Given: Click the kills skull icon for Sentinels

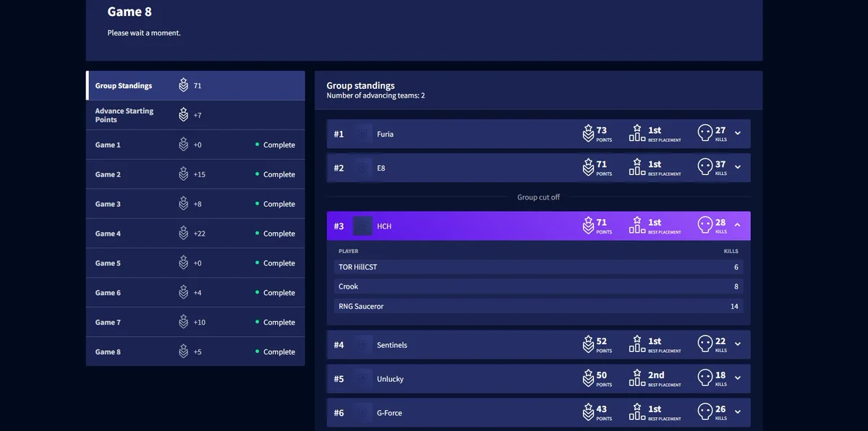Looking at the screenshot, I should [x=705, y=345].
